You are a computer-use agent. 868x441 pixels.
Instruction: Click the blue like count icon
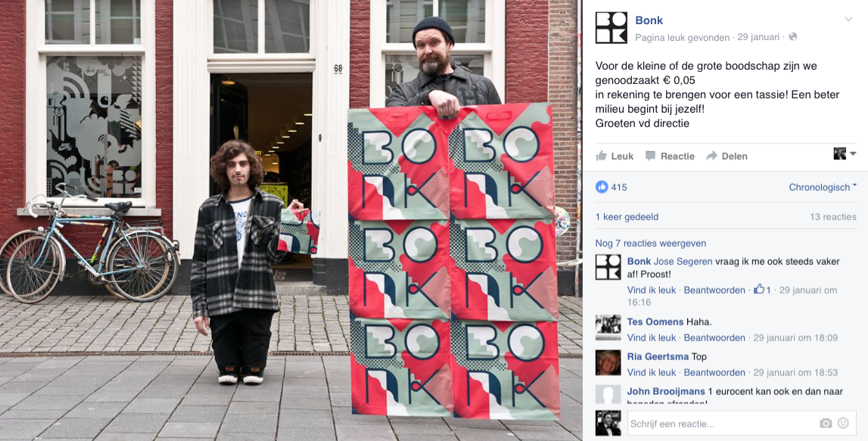click(x=602, y=187)
